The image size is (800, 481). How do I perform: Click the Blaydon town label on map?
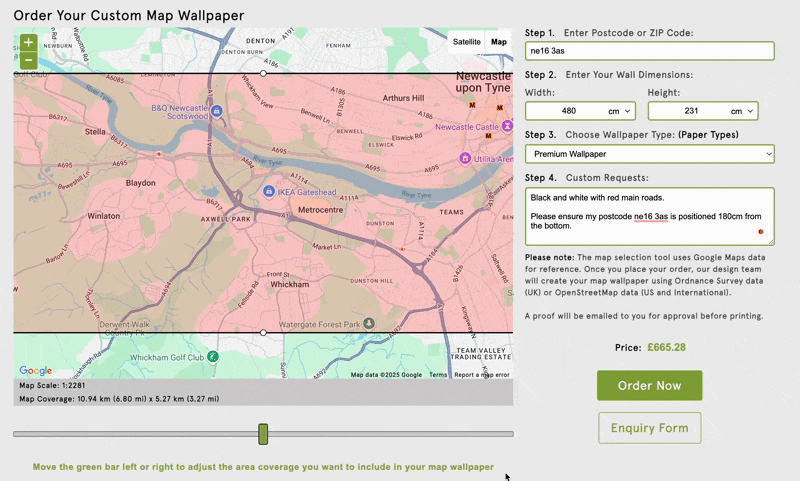point(140,183)
